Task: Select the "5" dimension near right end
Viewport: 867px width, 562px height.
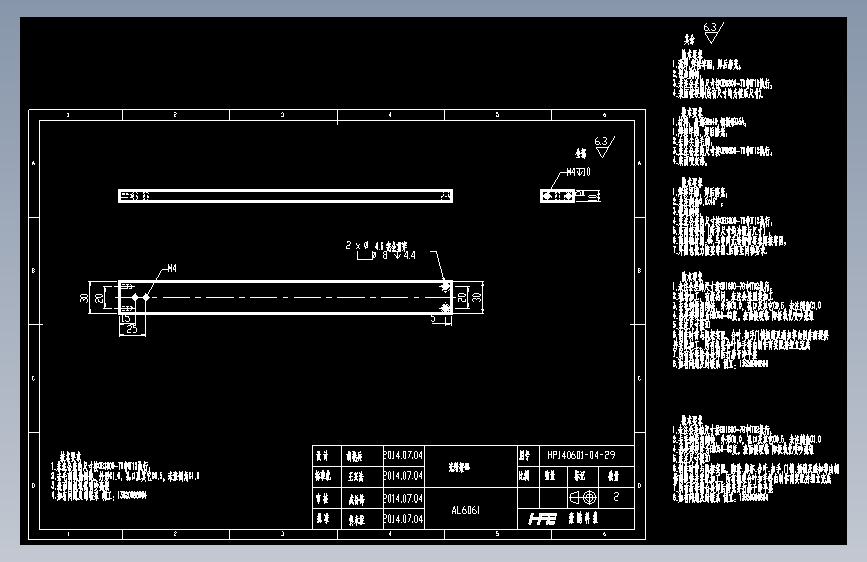Action: tap(434, 319)
